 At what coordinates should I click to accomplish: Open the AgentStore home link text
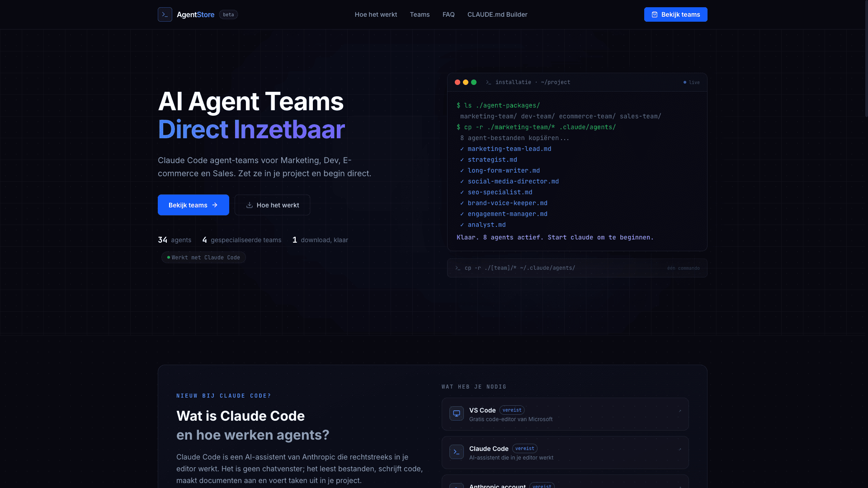click(195, 14)
